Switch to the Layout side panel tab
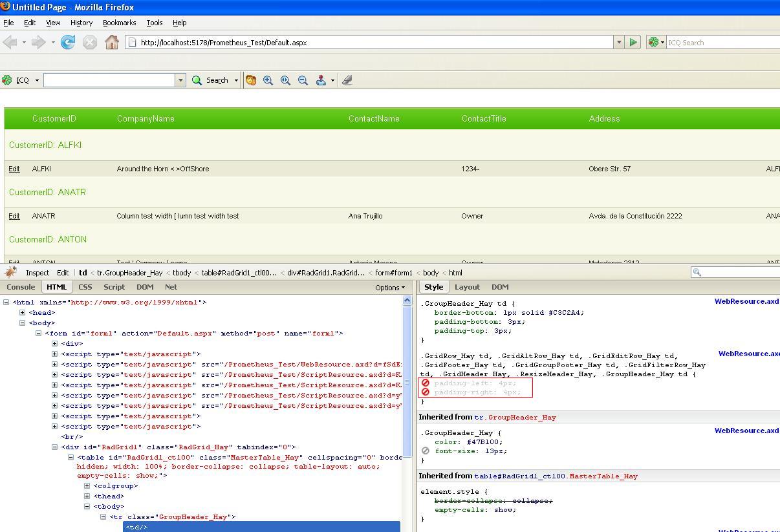This screenshot has width=780, height=532. click(467, 287)
